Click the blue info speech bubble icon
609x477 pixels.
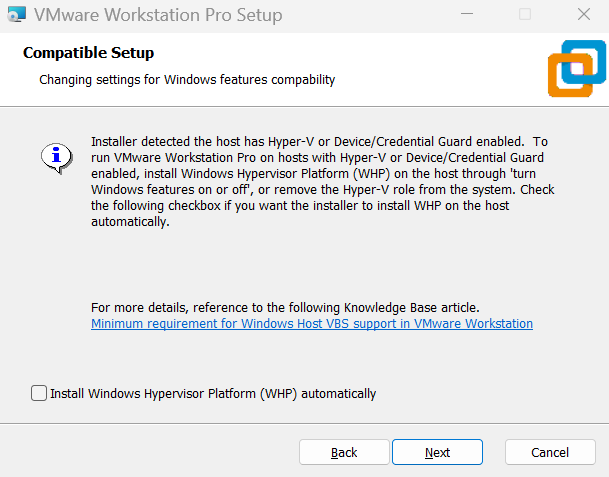point(56,157)
